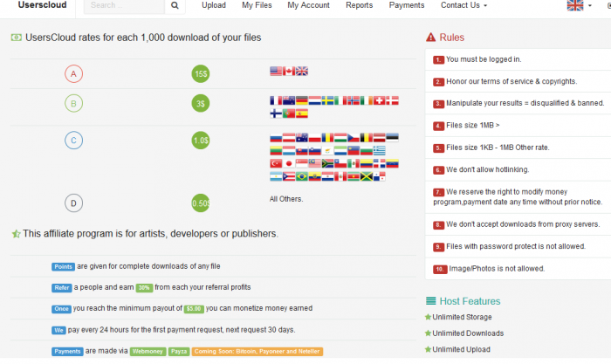This screenshot has width=611, height=364.
Task: Click the Payza payment badge
Action: pyautogui.click(x=179, y=351)
